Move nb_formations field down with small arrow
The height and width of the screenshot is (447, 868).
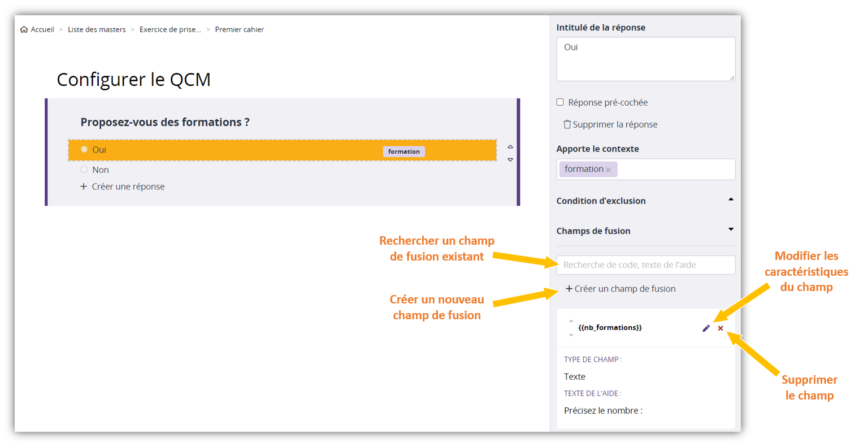click(571, 335)
